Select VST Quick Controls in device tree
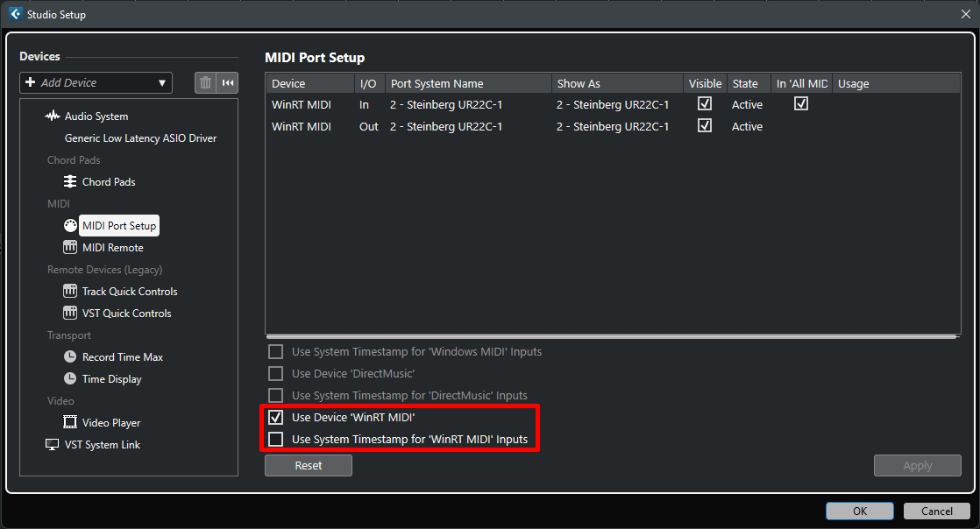This screenshot has width=980, height=529. (x=126, y=314)
